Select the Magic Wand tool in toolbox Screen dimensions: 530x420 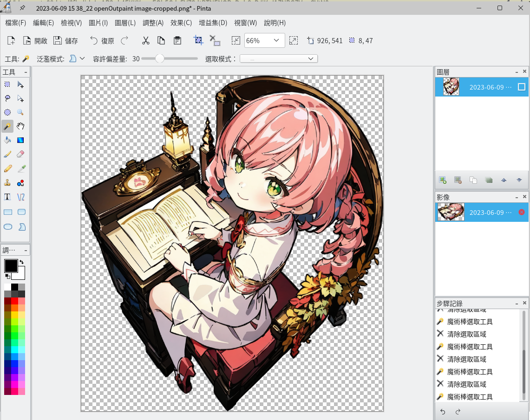click(7, 126)
